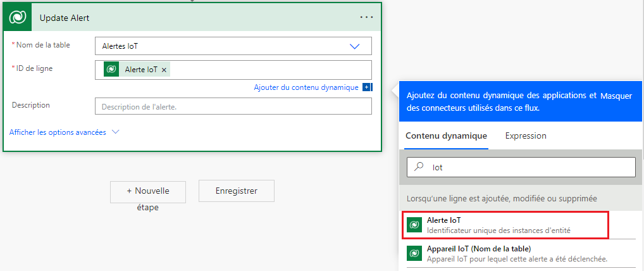Switch to the Expression tab
Screen dimensions: 644x271
[x=526, y=135]
